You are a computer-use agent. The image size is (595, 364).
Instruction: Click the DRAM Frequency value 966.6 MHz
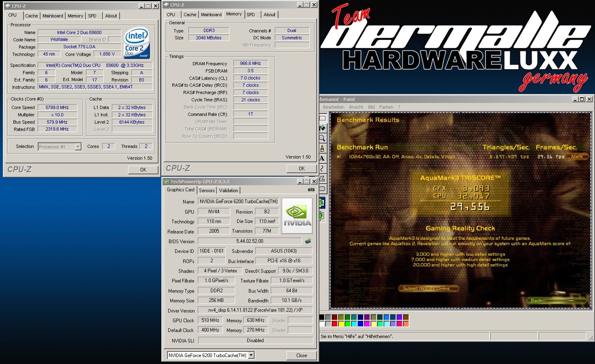250,63
